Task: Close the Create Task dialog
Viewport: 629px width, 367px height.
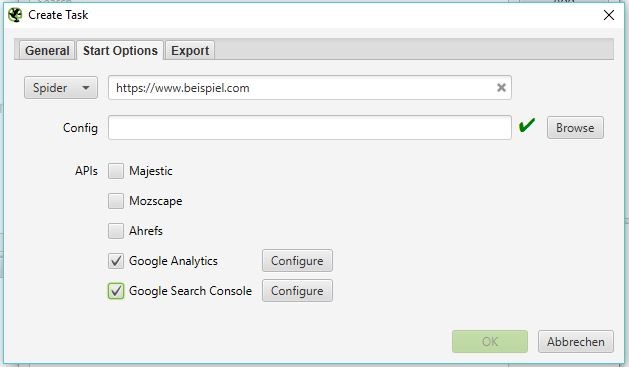Action: pyautogui.click(x=609, y=15)
